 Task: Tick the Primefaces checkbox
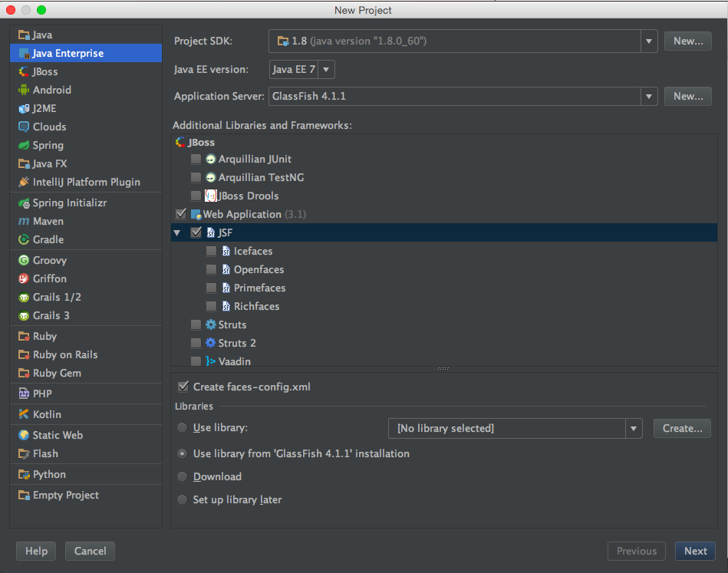[211, 288]
